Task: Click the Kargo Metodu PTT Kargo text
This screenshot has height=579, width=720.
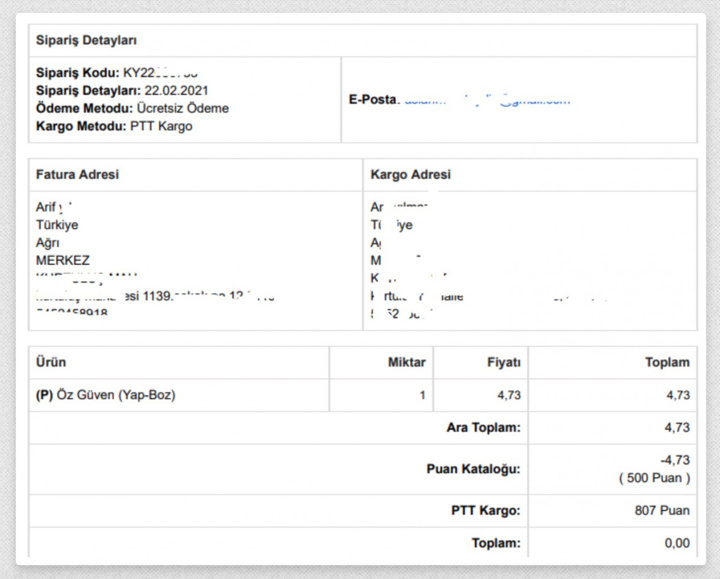Action: (x=114, y=127)
